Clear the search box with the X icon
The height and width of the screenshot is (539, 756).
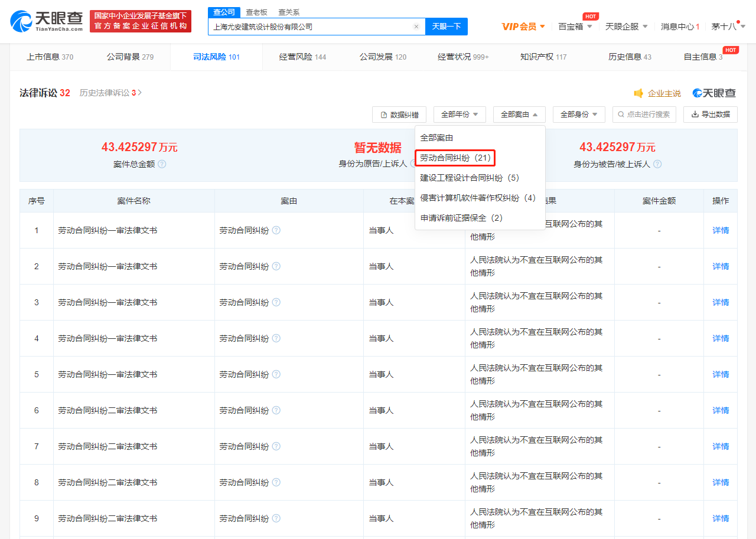point(416,27)
